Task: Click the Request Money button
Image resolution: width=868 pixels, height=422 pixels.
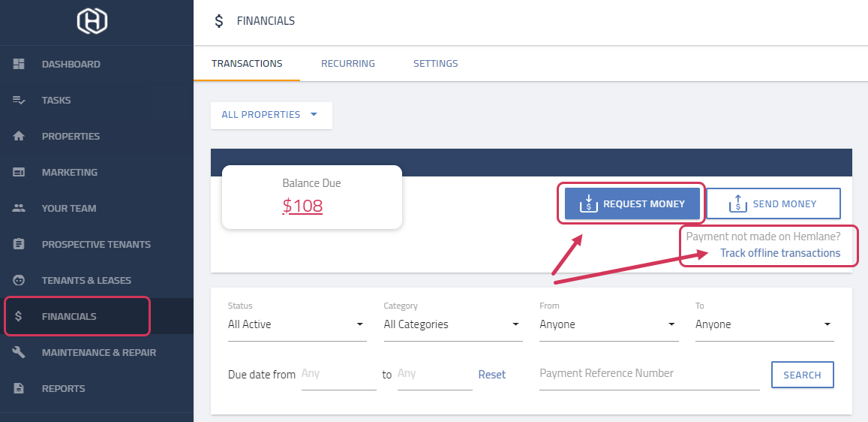Action: (632, 203)
